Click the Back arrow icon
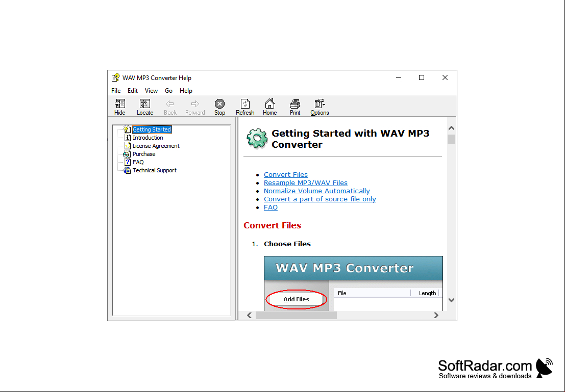Viewport: 565px width, 392px height. click(x=170, y=103)
